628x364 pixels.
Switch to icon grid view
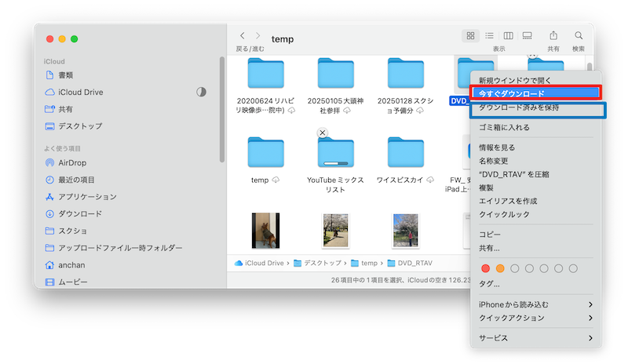[x=470, y=35]
